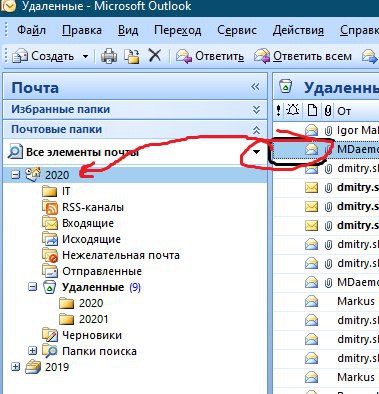
Task: Click the RSS-каналы folder feed icon
Action: (50, 207)
